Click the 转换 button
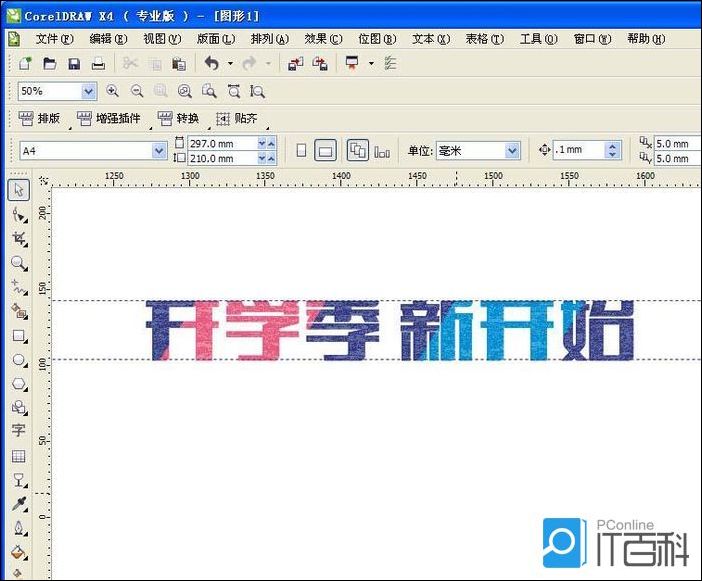702x581 pixels. pyautogui.click(x=178, y=119)
